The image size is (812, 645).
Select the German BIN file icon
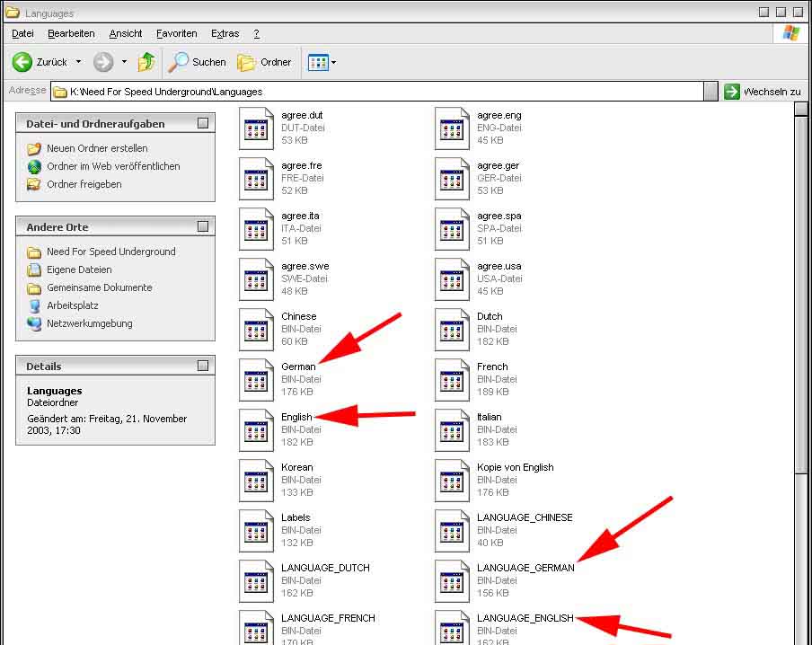pos(256,379)
